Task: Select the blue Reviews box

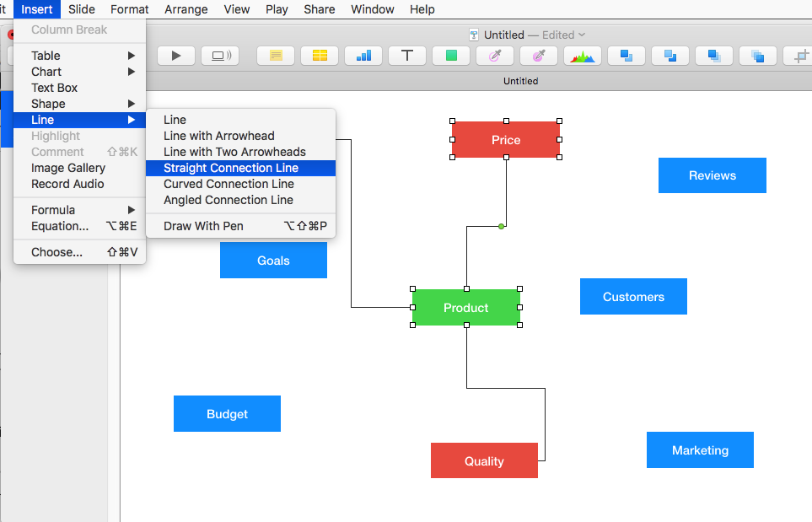Action: pyautogui.click(x=712, y=175)
